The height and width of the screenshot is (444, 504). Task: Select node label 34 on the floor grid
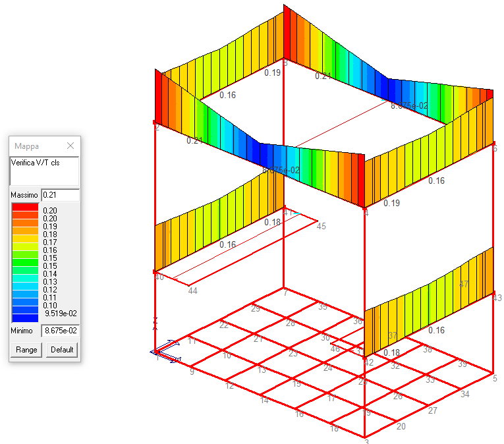tap(464, 394)
